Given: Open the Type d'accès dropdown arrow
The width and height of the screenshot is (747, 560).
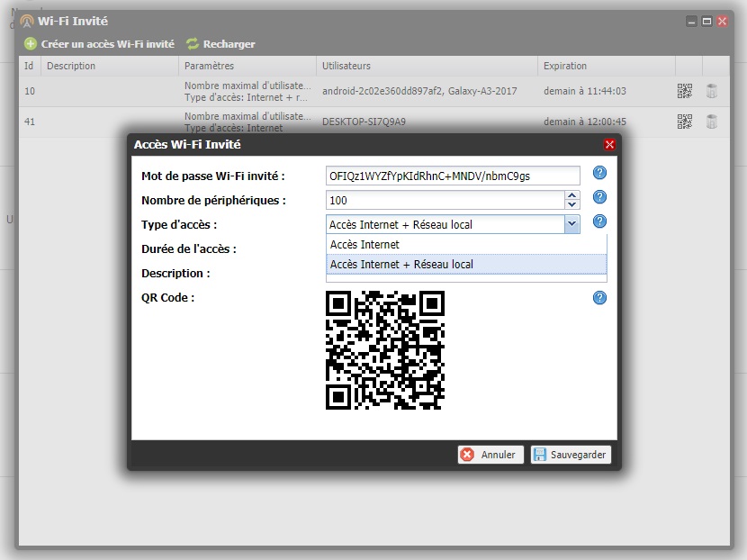Looking at the screenshot, I should (571, 224).
